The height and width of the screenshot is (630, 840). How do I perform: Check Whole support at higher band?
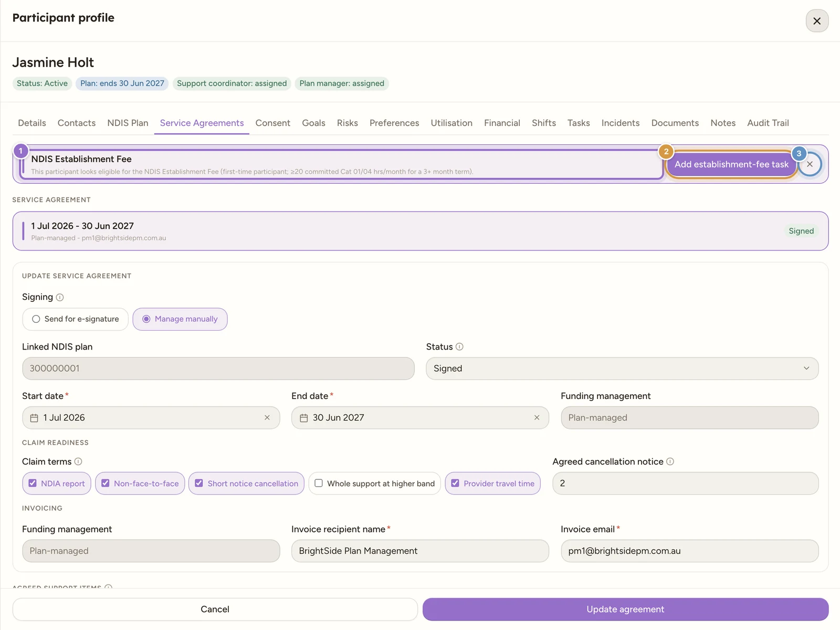[375, 484]
